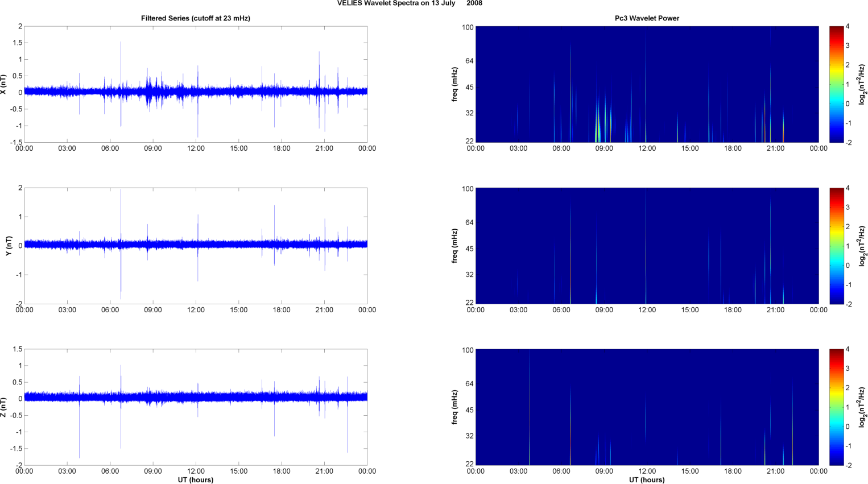Click 'log2(nT²/Hz)' label beside middle colorbar
The height and width of the screenshot is (484, 868).
coord(863,246)
